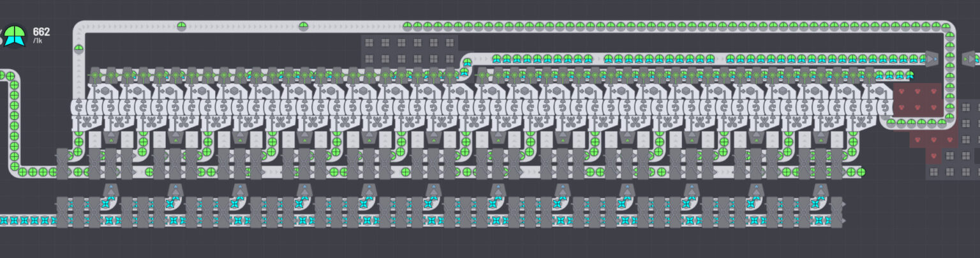Click the second lone shape on the top belt
980x258 pixels.
click(304, 26)
